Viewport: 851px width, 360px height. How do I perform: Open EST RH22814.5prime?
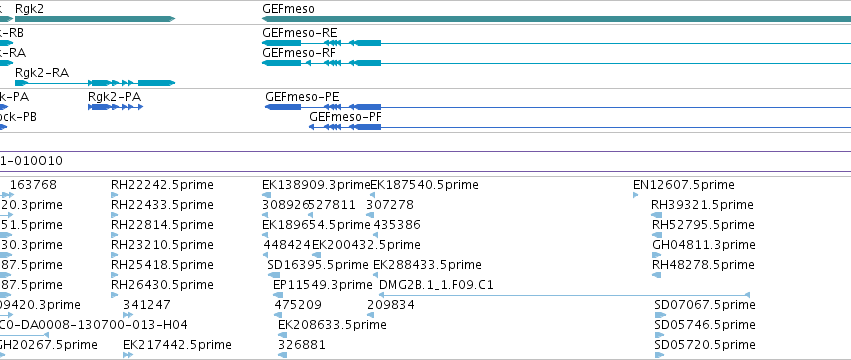click(x=162, y=225)
